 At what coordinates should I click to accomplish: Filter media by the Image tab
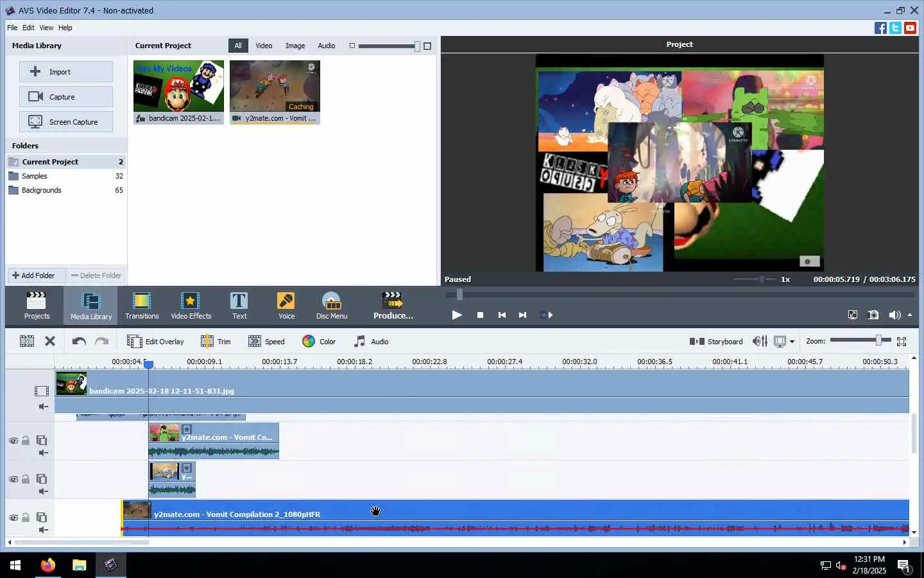(295, 46)
